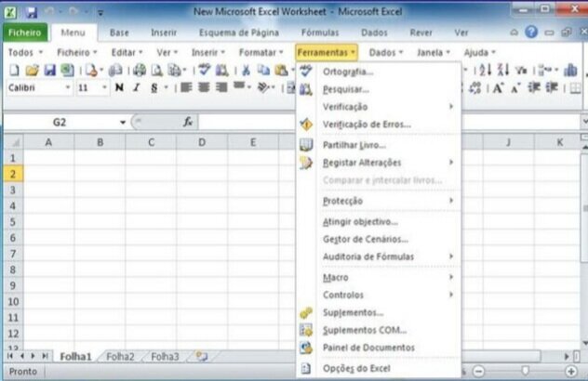
Task: Toggle Align Right
Action: click(x=221, y=87)
